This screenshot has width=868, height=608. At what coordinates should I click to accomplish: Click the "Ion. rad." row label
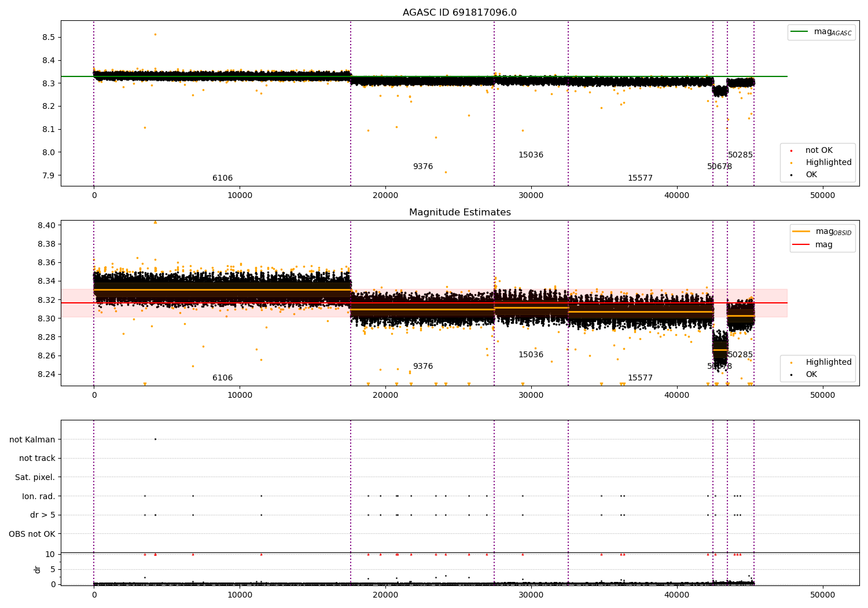click(39, 496)
